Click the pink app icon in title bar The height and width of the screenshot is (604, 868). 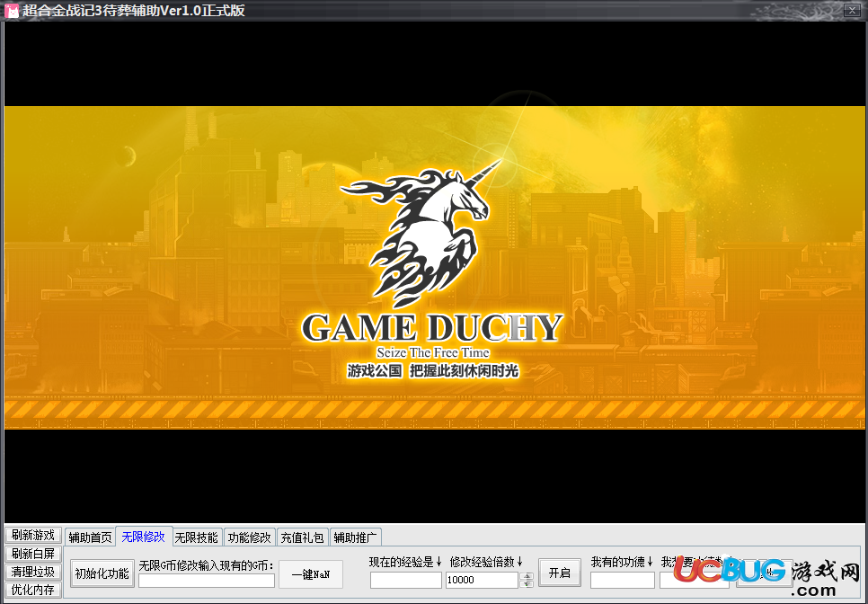11,11
